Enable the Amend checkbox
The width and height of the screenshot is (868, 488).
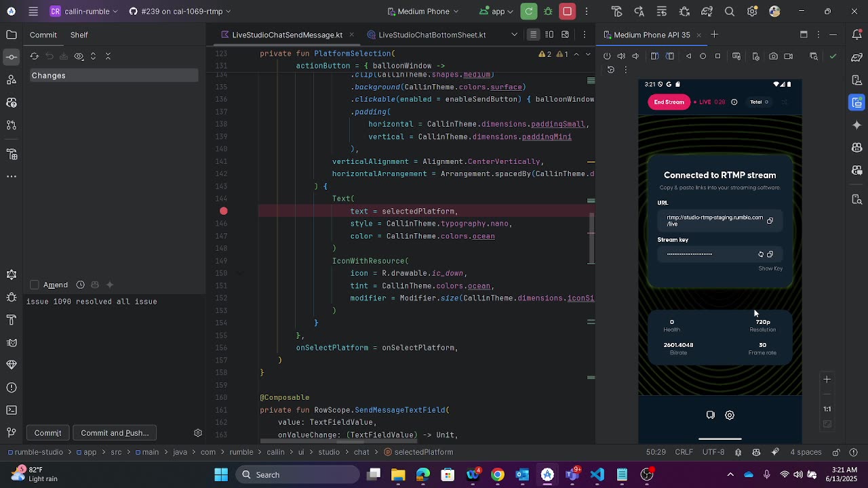pos(35,285)
